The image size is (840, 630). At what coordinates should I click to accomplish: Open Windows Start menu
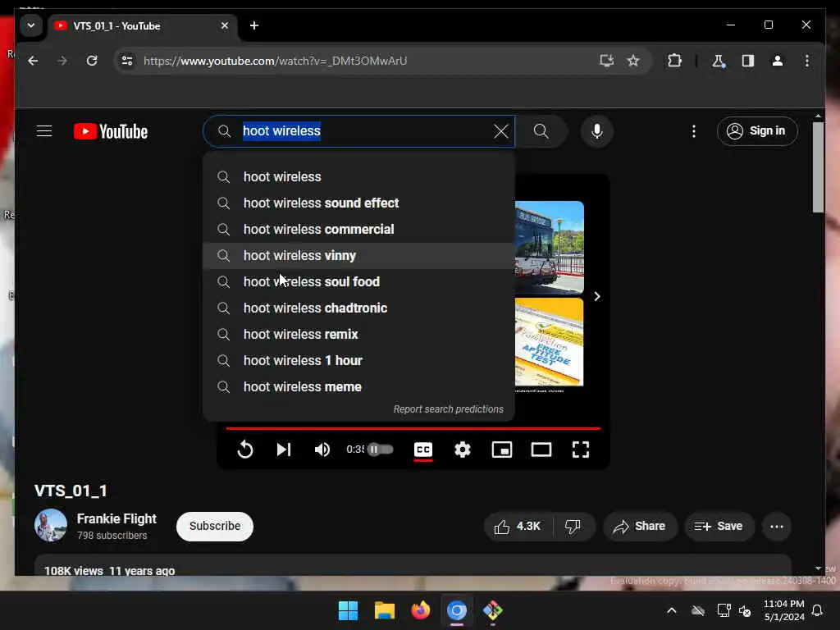[x=348, y=610]
